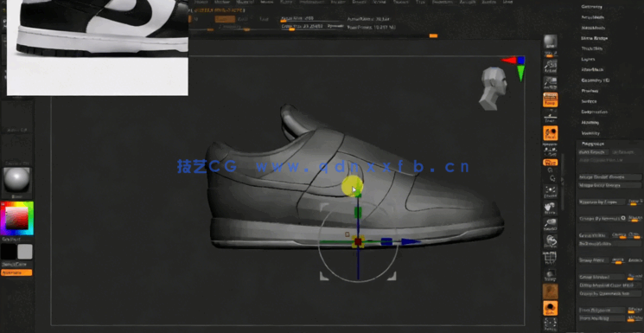Image resolution: width=644 pixels, height=333 pixels.
Task: Click the green gizmo scale handle
Action: 358,212
